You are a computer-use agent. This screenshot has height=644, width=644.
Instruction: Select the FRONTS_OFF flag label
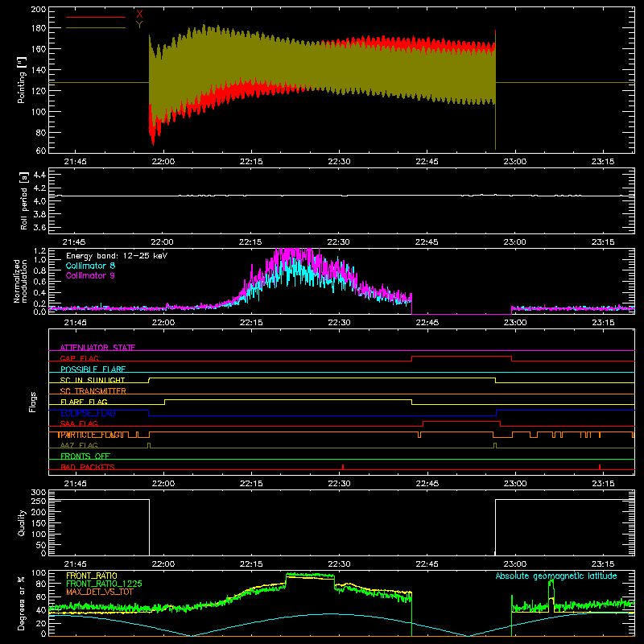tap(85, 456)
